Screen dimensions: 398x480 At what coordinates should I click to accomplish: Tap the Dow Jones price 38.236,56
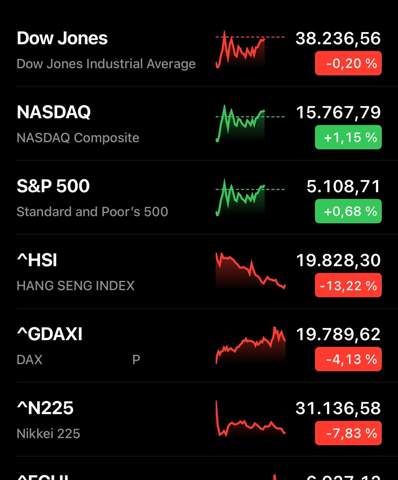(338, 38)
